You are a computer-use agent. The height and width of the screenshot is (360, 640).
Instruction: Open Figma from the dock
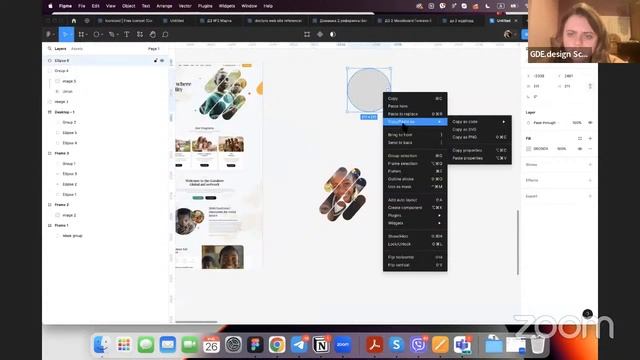[255, 344]
